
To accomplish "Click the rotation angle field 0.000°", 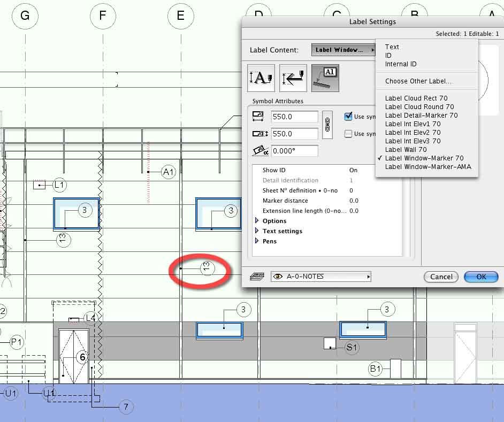I will coord(294,151).
